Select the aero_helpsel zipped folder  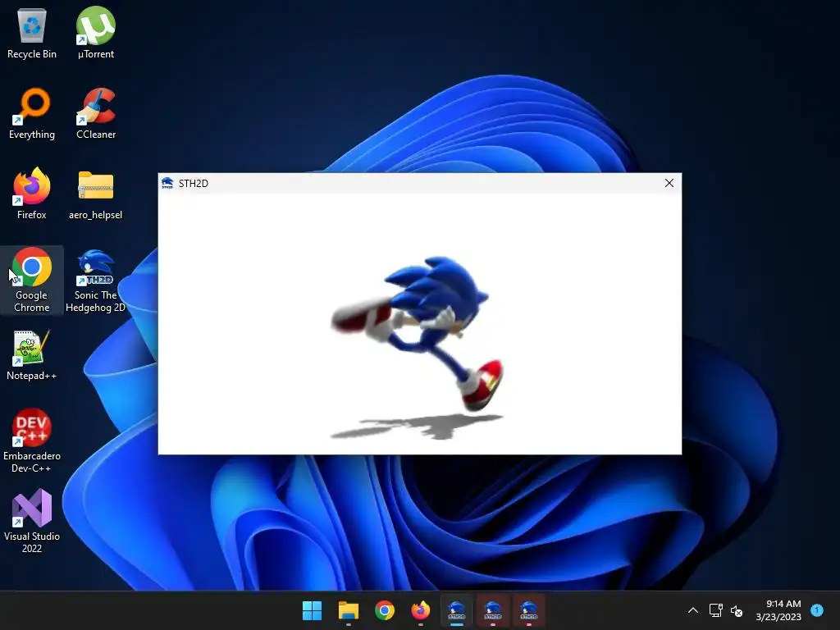[95, 194]
